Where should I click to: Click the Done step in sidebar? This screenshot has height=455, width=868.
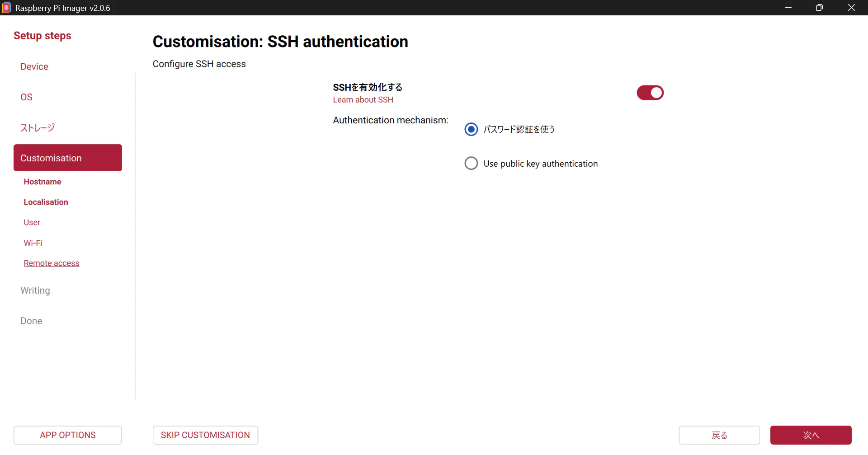point(31,321)
